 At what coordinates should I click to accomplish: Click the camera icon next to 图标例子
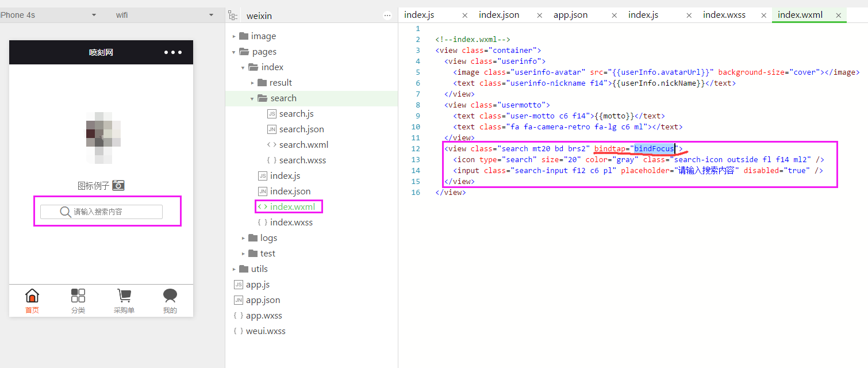coord(118,185)
